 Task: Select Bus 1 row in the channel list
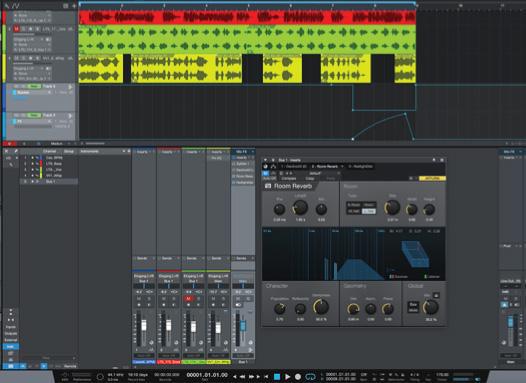click(x=49, y=181)
